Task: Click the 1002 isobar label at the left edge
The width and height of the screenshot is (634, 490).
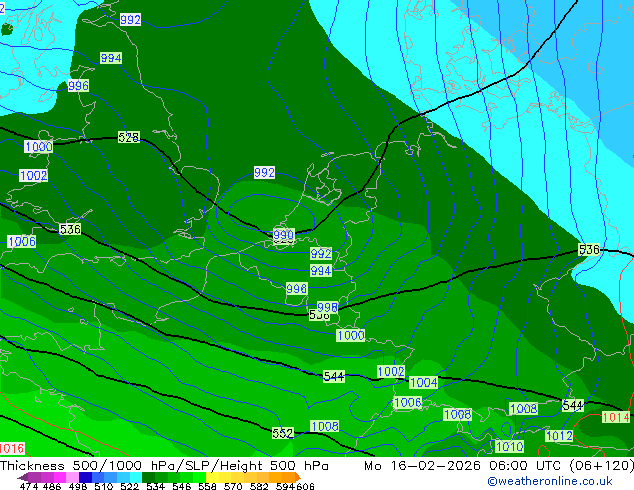Action: click(34, 175)
